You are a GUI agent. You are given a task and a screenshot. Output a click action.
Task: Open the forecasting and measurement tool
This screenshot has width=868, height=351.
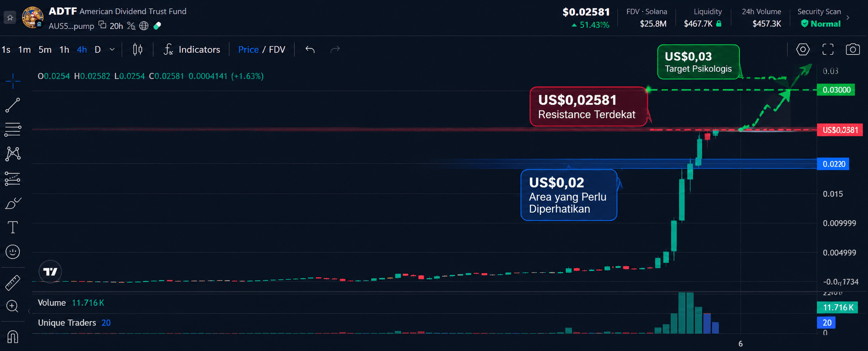(13, 179)
